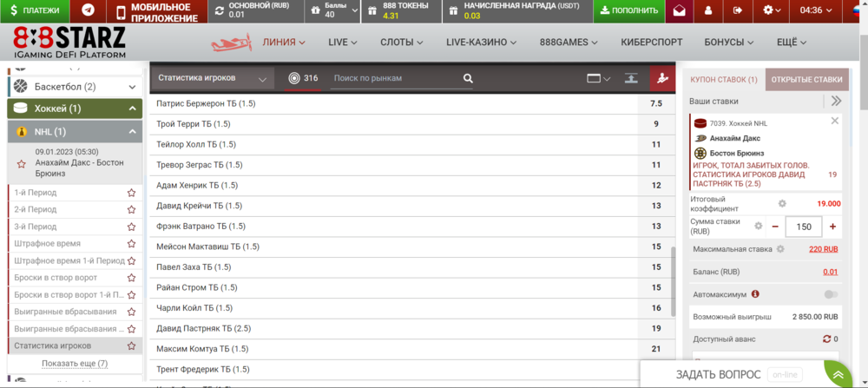Refresh the available advance (Доступный аванс)

pos(827,339)
